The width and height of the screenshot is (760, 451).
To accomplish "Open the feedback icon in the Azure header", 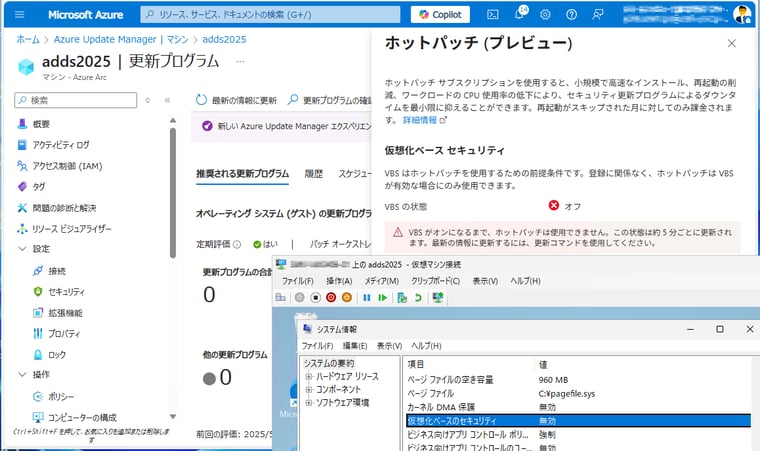I will coord(598,15).
